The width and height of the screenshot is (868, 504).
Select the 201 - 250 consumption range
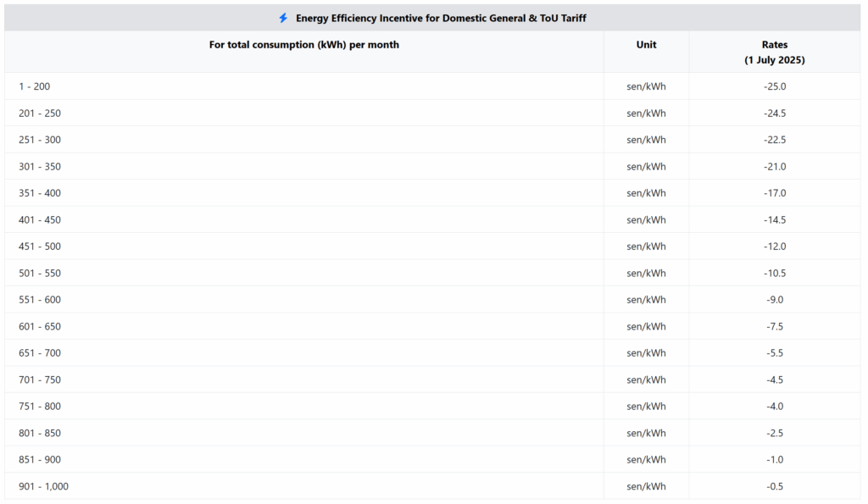pos(39,114)
